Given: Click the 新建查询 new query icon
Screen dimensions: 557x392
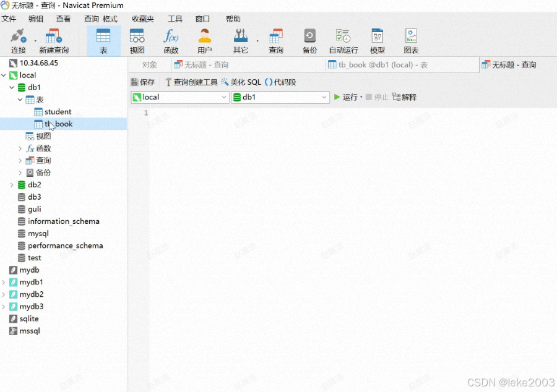Looking at the screenshot, I should click(x=54, y=41).
